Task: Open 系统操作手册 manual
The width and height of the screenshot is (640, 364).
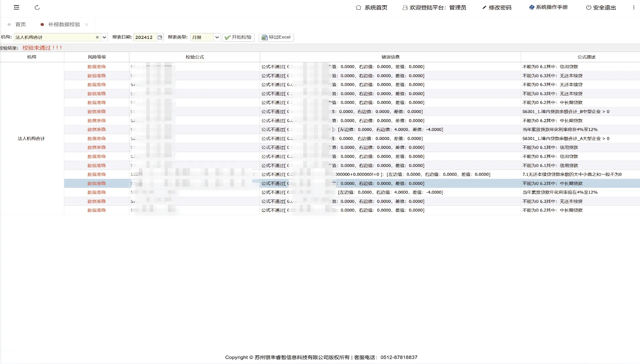Action: click(548, 7)
